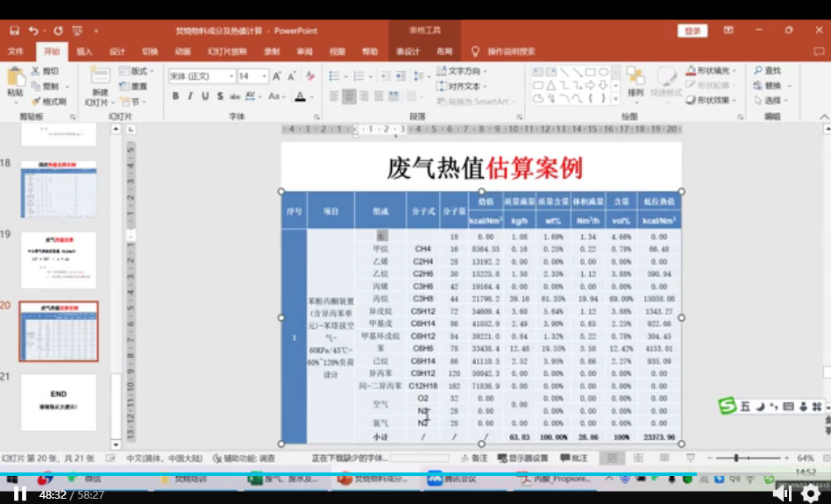Image resolution: width=831 pixels, height=504 pixels.
Task: Pause the video playback
Action: pos(19,494)
